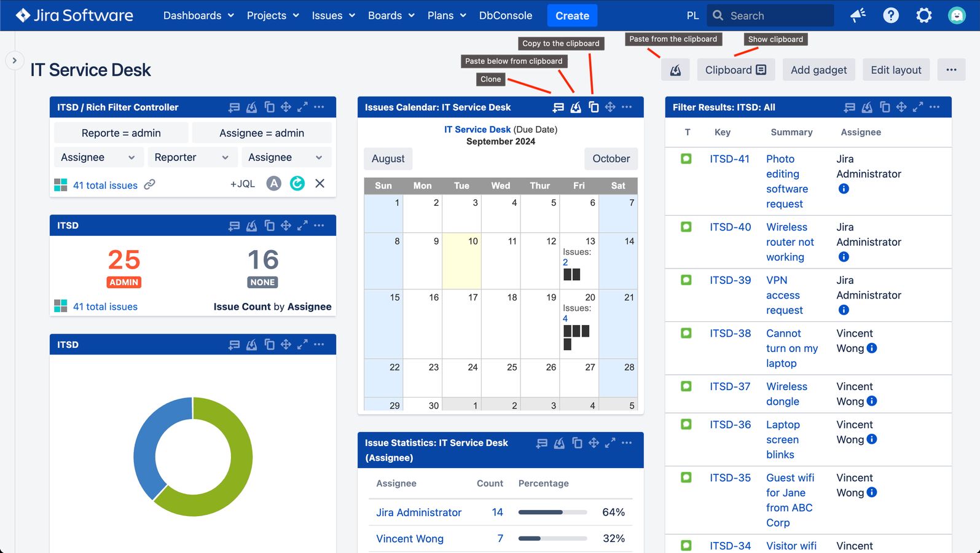Click the green refresh icon in filter controller
The width and height of the screenshot is (980, 553).
click(297, 183)
